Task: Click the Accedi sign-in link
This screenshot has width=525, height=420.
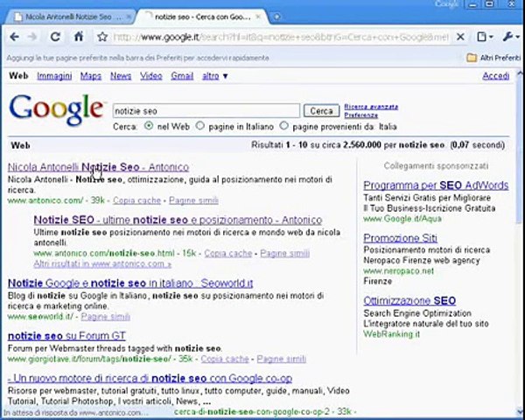Action: 495,76
